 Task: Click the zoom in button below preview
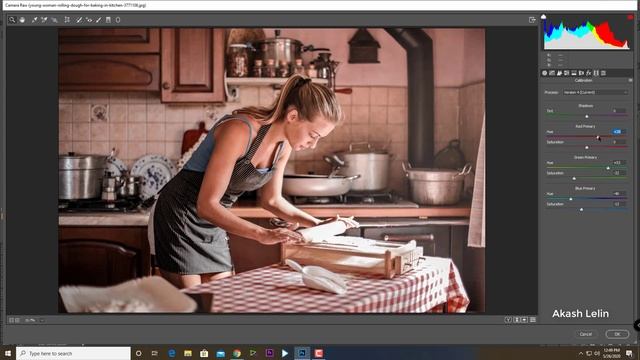click(17, 320)
